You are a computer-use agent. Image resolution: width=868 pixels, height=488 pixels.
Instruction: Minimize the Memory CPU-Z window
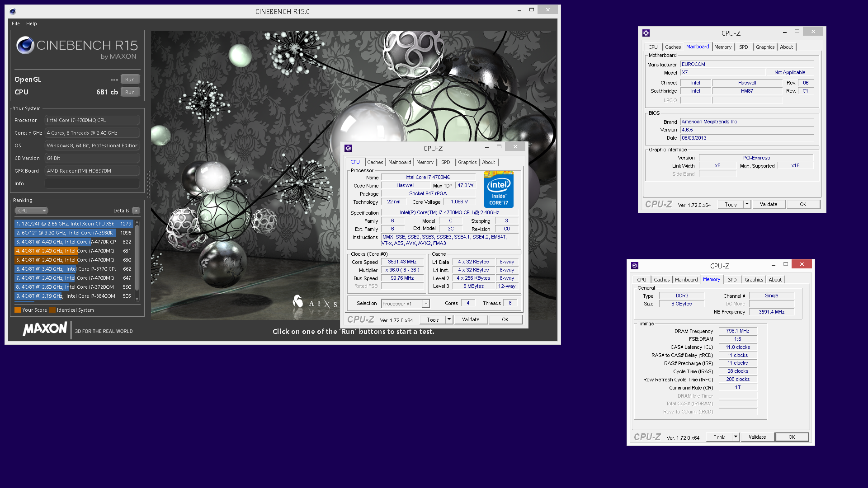click(x=774, y=264)
